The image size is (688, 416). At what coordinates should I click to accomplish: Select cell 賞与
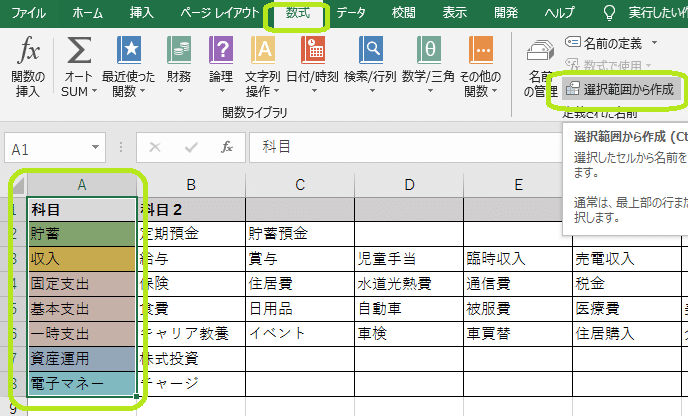click(x=300, y=259)
